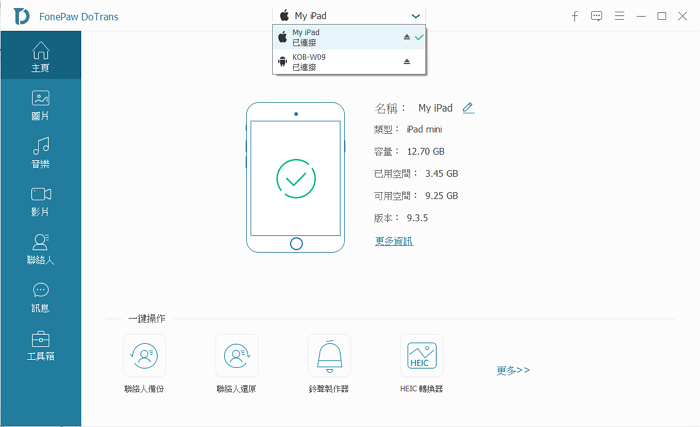
Task: Open the Toolbox (工具箱) sidebar section
Action: pos(41,346)
